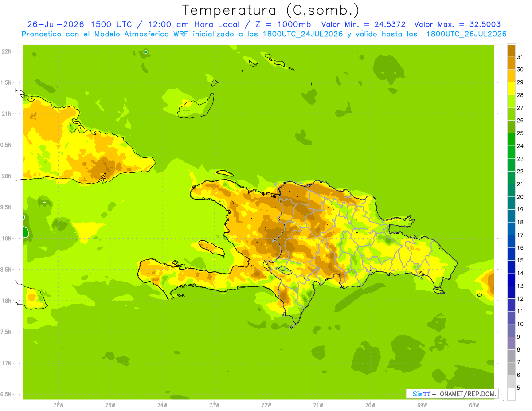The width and height of the screenshot is (532, 411).
Task: Select the "72W" longitude axis label
Action: [x=266, y=405]
